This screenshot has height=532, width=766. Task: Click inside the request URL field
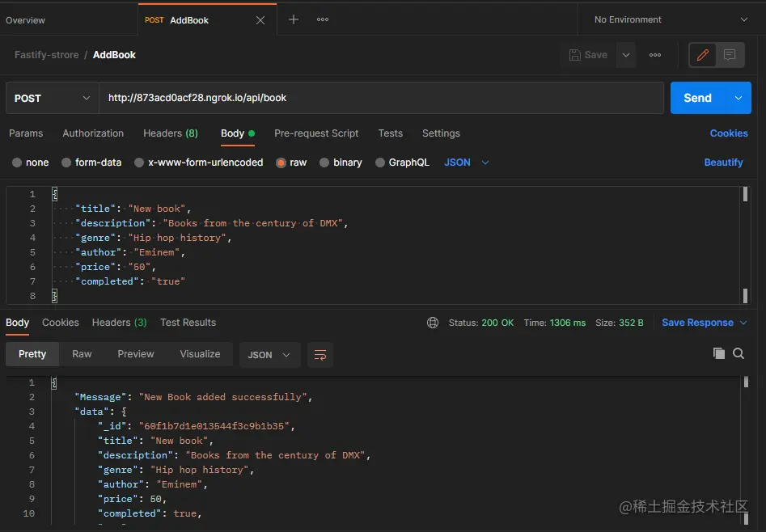pos(324,97)
